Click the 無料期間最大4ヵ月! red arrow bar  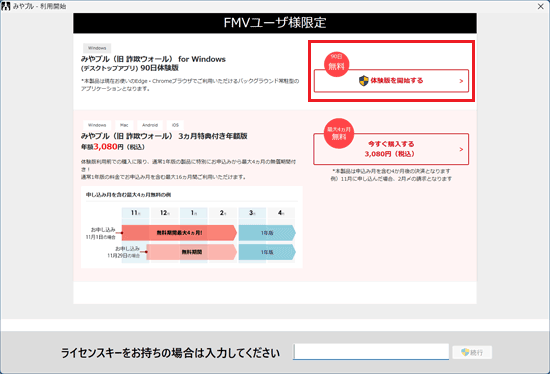tap(179, 233)
